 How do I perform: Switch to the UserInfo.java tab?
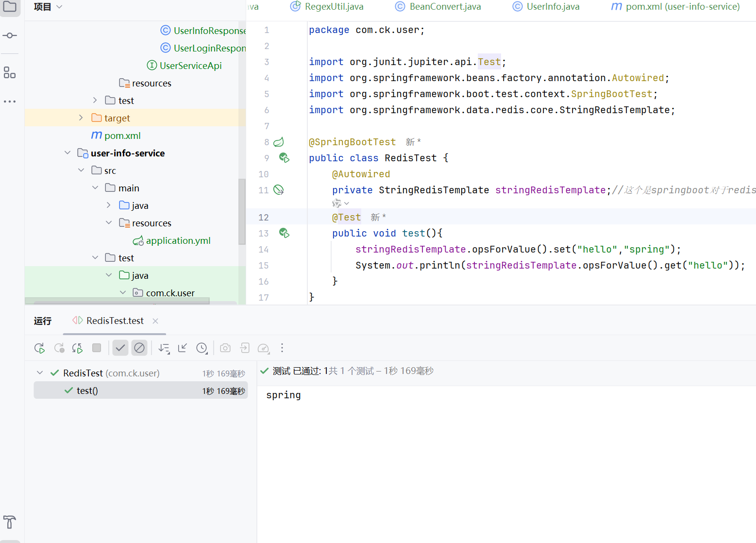coord(546,7)
